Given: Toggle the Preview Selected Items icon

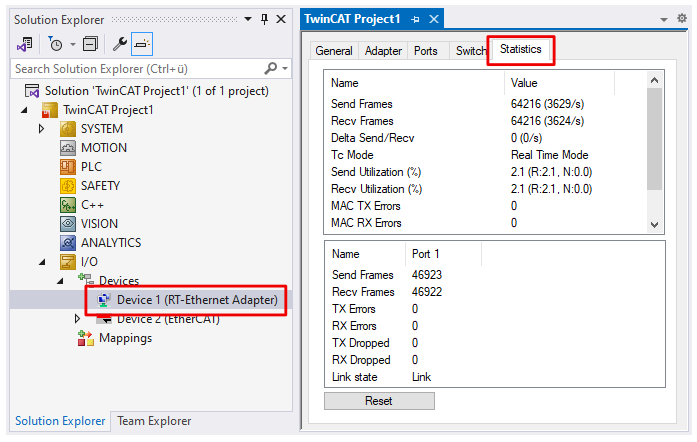Looking at the screenshot, I should (x=142, y=44).
